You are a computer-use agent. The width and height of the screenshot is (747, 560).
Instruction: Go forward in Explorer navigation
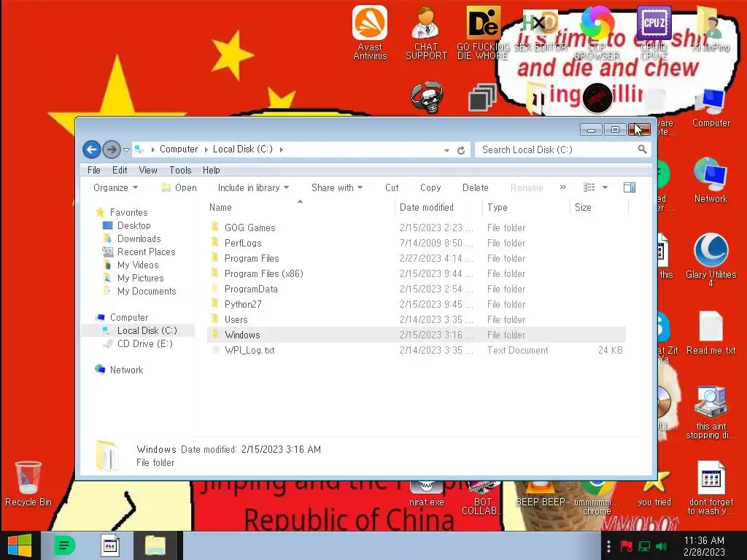coord(112,149)
